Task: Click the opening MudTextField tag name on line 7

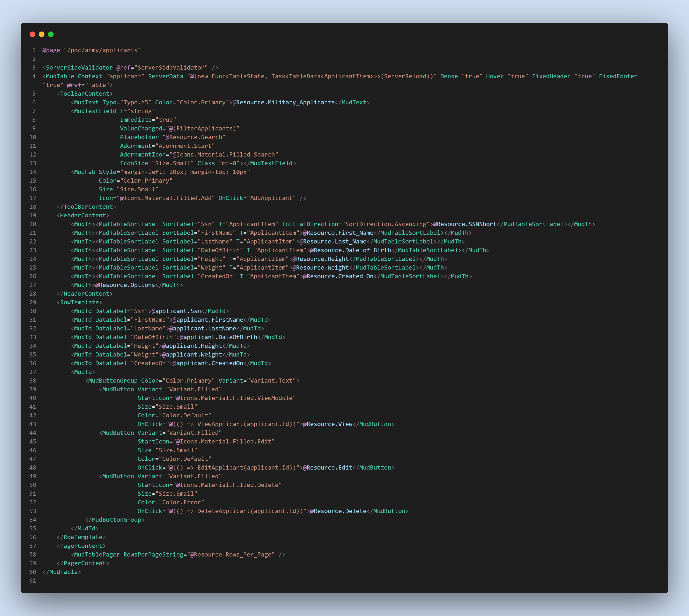Action: pos(95,111)
